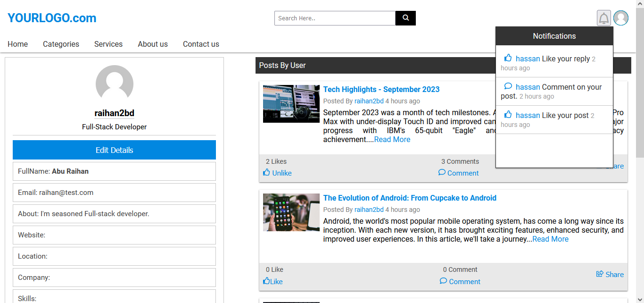Open hassan's 'Like your post' notification
The image size is (644, 303).
[552, 116]
